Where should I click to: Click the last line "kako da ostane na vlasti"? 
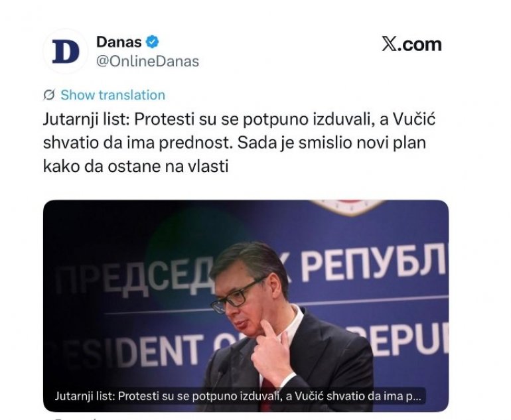[x=135, y=167]
